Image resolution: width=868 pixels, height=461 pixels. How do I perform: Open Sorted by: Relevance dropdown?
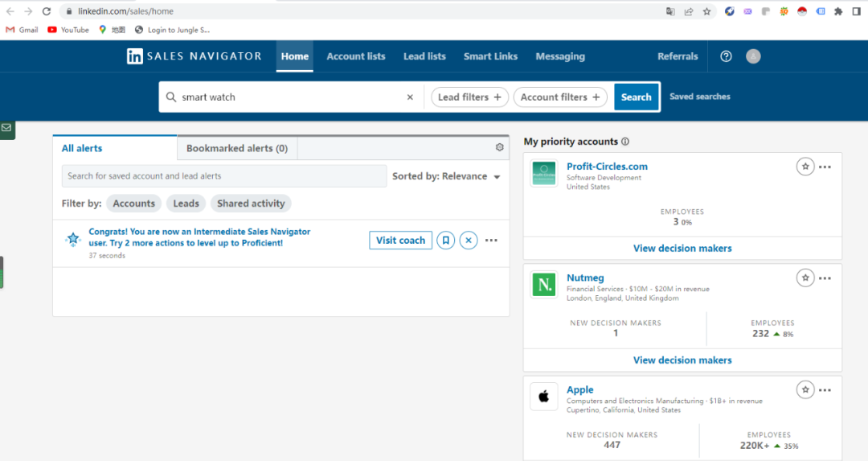(x=446, y=176)
